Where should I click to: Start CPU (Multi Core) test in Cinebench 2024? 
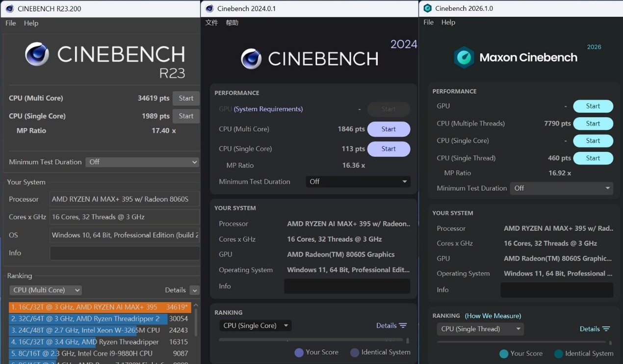pyautogui.click(x=389, y=129)
